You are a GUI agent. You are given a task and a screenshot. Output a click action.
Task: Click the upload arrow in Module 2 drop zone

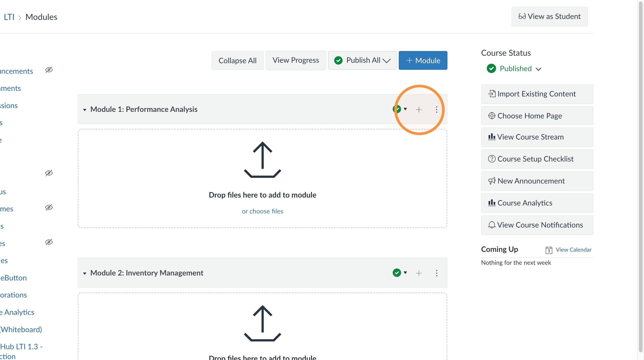pos(263,323)
